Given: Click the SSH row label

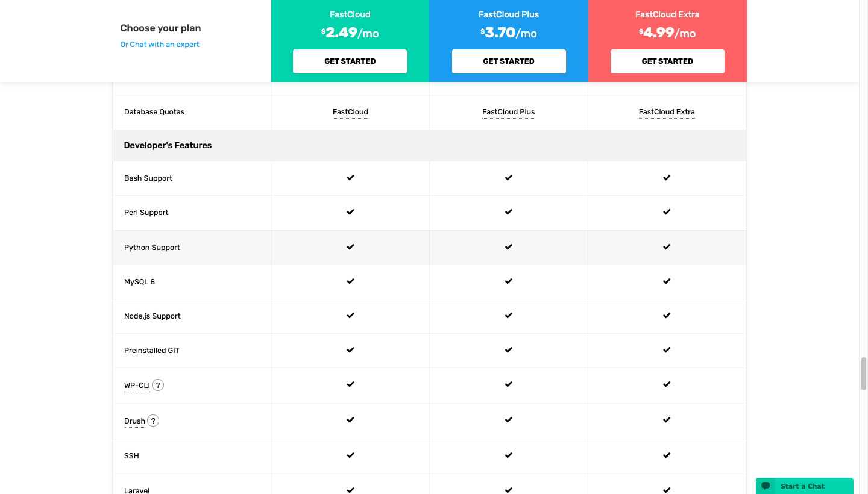Looking at the screenshot, I should (x=131, y=456).
